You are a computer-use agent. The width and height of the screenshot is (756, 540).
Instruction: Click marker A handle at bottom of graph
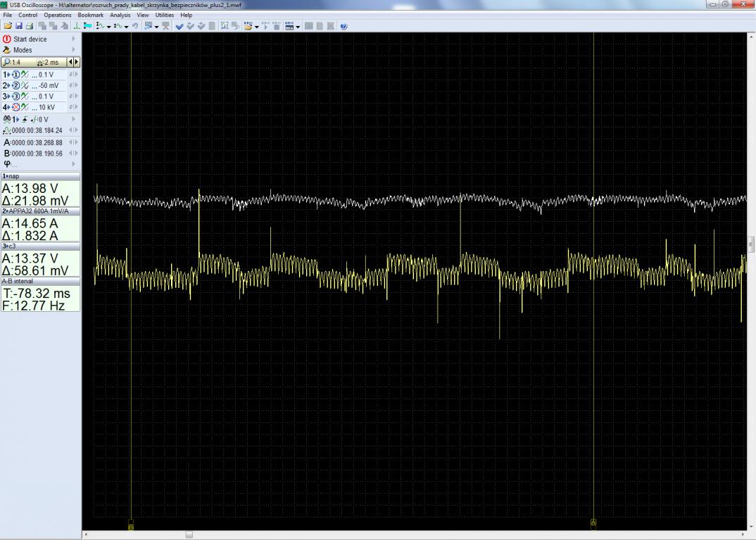(593, 522)
